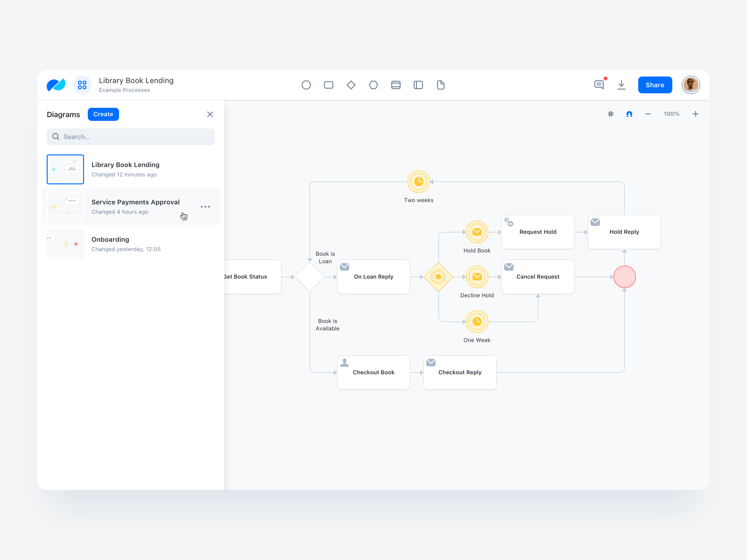Open the overflow menu for Service Payments Approval
This screenshot has width=747, height=560.
(x=205, y=207)
